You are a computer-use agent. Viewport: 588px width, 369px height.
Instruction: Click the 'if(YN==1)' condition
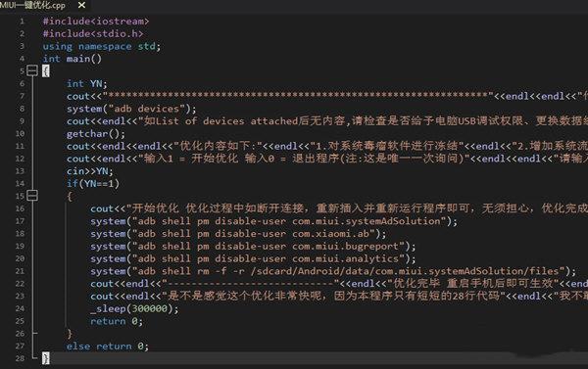click(93, 184)
